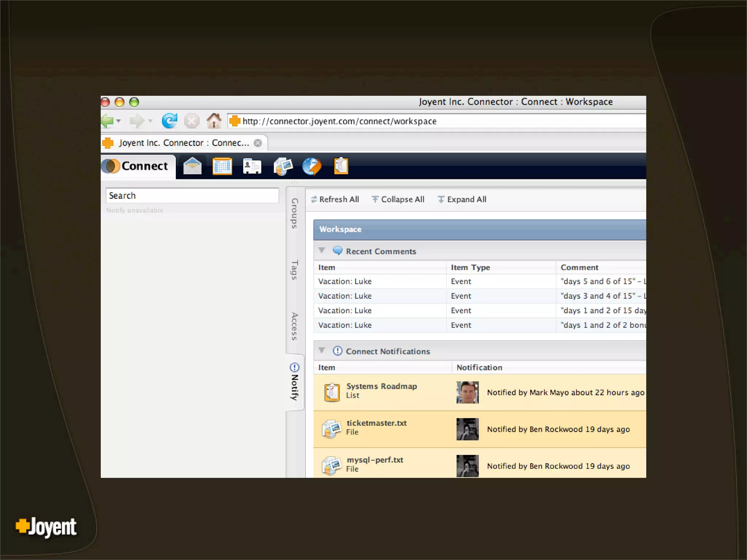Switch to the Tags vertical tab
The height and width of the screenshot is (560, 747).
coord(295,270)
